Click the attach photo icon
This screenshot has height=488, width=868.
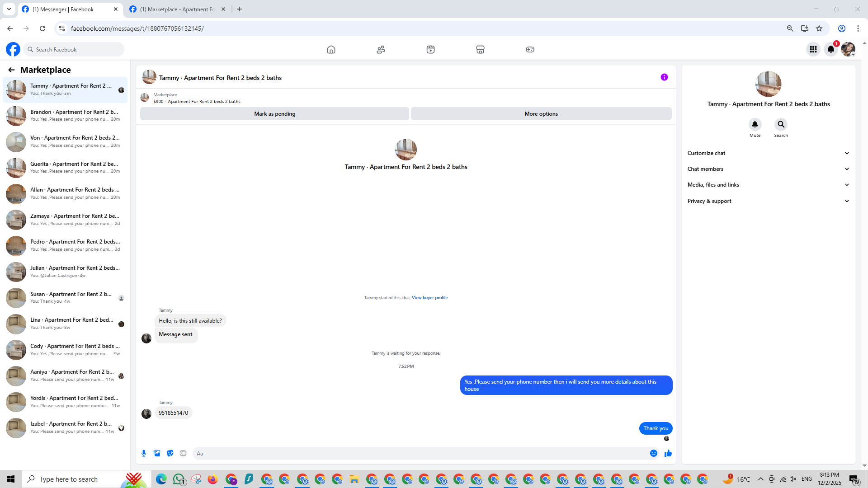tap(157, 453)
